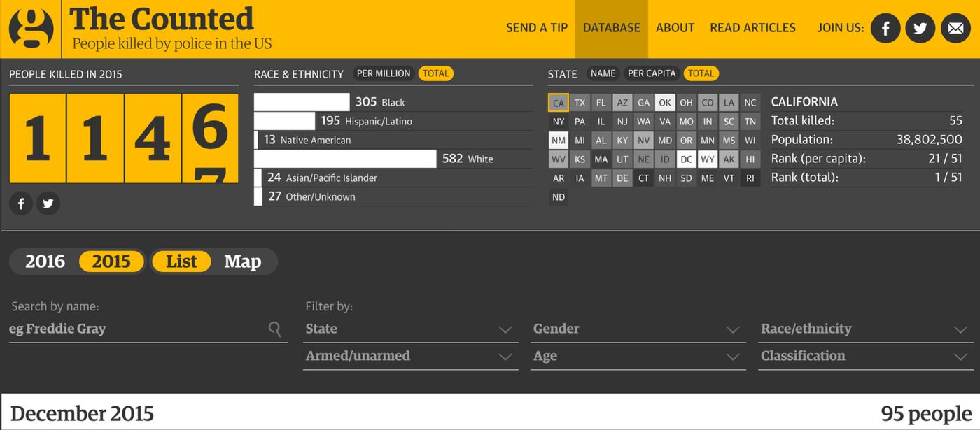Click the Black race bar
The image size is (980, 430).
pos(302,102)
